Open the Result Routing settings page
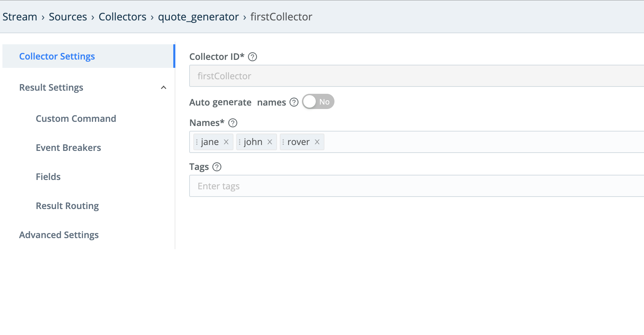644x335 pixels. (x=67, y=206)
